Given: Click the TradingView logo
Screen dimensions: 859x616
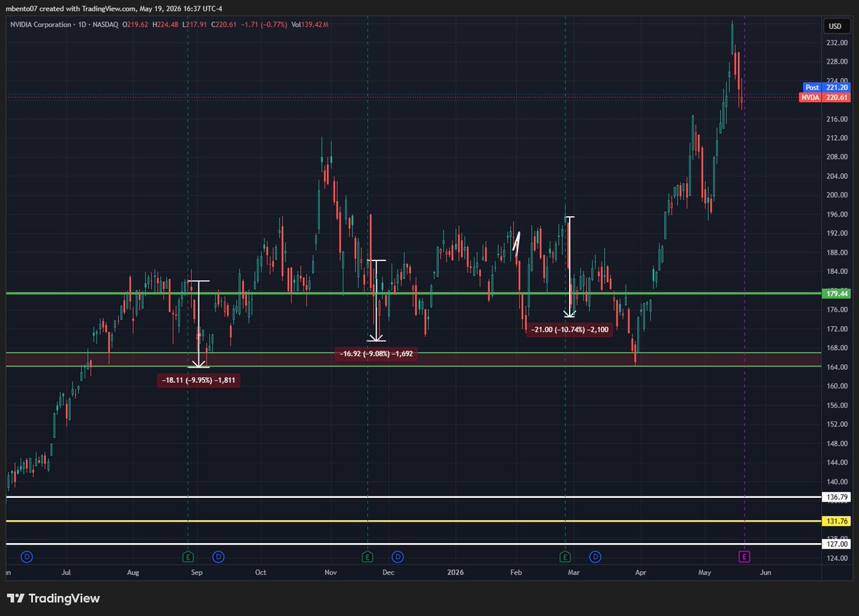Looking at the screenshot, I should (54, 598).
